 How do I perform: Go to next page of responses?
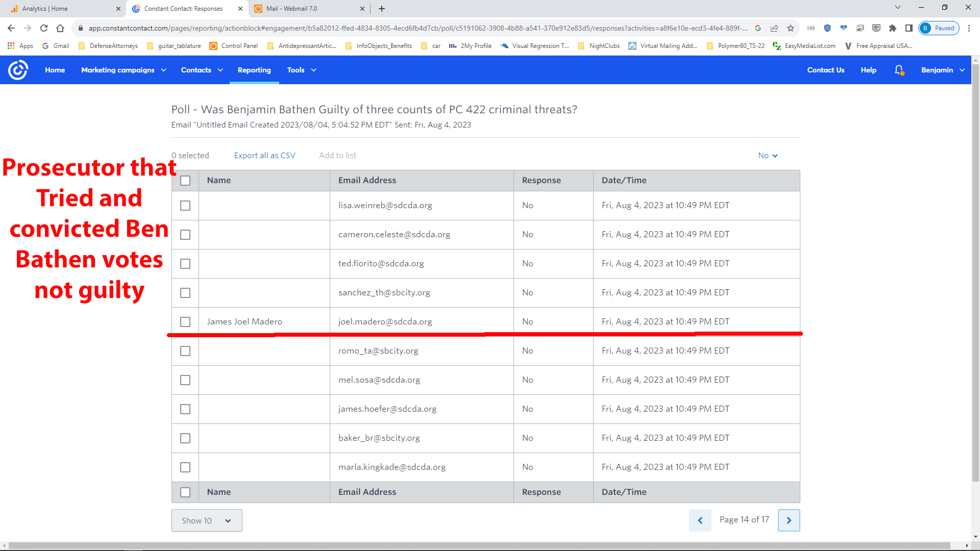click(x=789, y=520)
